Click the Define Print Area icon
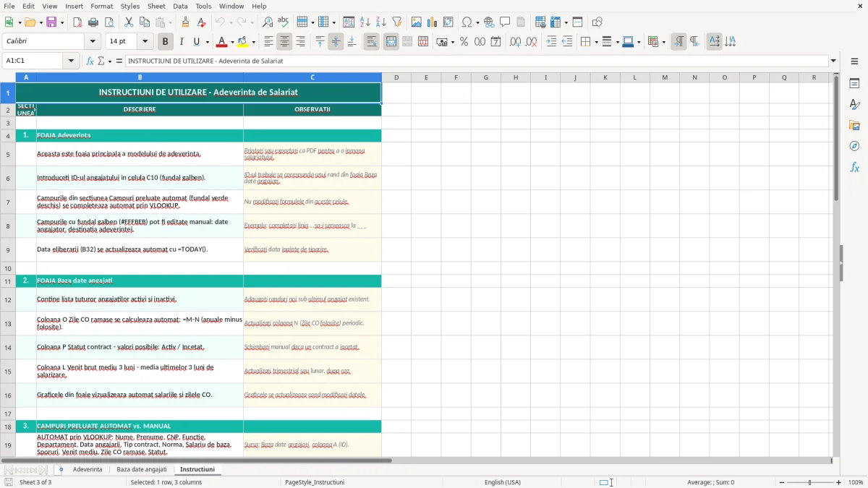Screen dimensions: 868x488 [540, 22]
